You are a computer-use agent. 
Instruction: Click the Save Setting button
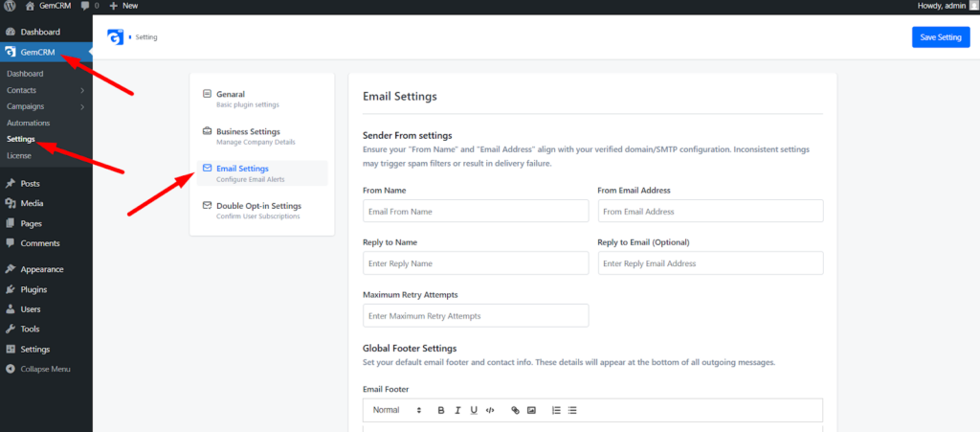(941, 37)
